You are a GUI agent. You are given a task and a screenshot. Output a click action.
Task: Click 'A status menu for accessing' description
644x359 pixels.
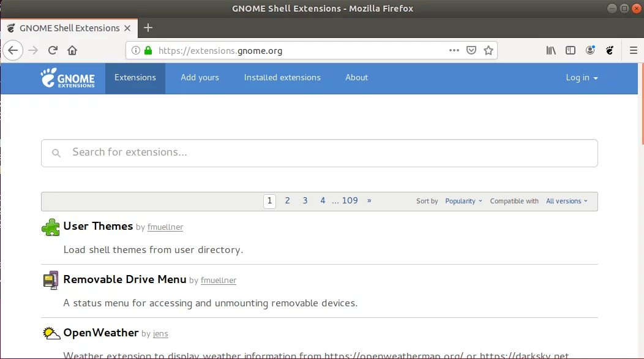(x=211, y=303)
